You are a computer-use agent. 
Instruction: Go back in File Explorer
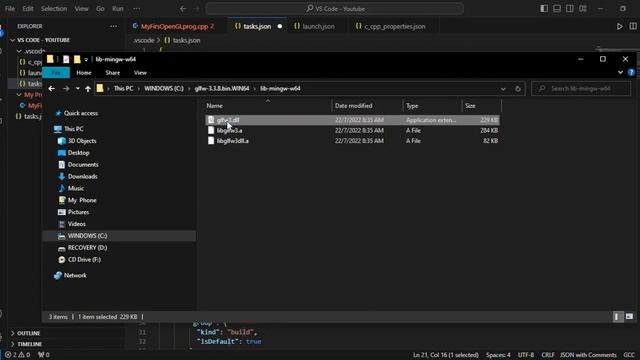pyautogui.click(x=51, y=89)
